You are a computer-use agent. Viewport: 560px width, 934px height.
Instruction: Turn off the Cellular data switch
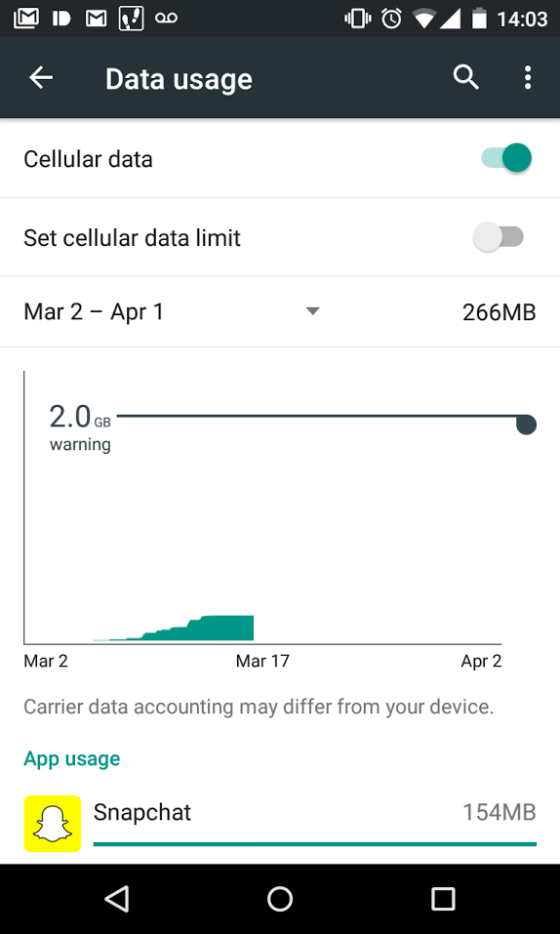coord(506,158)
